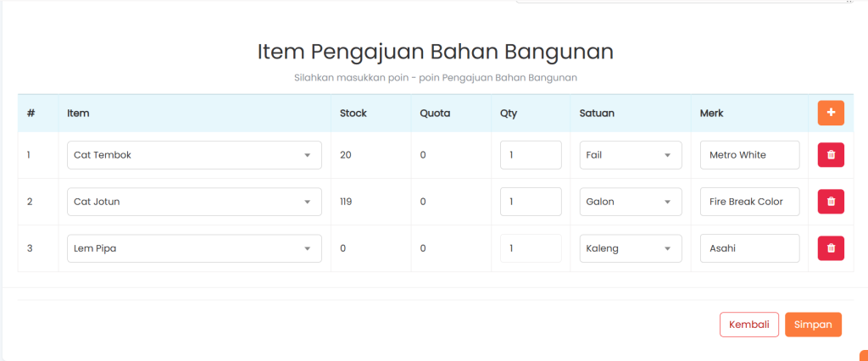Edit the Asahi merk input
The width and height of the screenshot is (868, 361).
[x=750, y=248]
